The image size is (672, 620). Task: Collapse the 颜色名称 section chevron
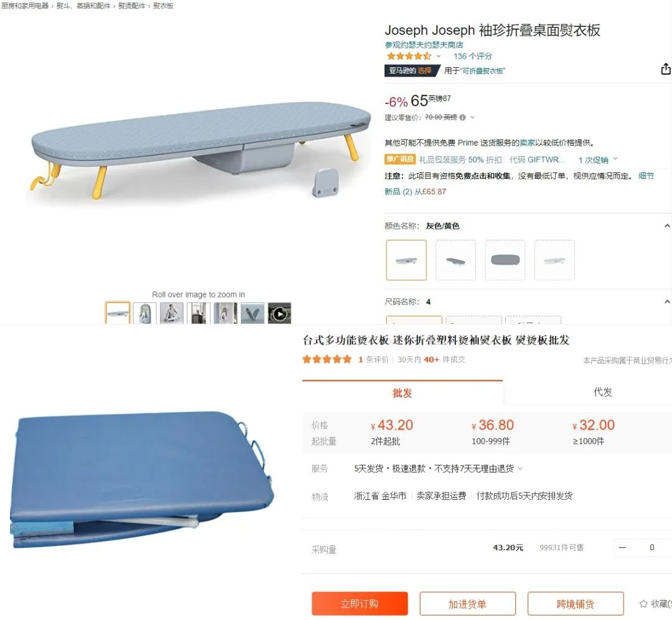[667, 225]
